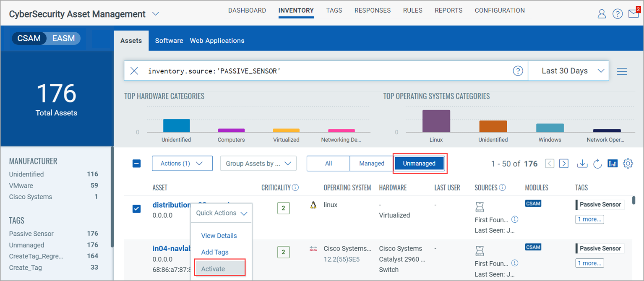Screen dimensions: 644x281
Task: Toggle the graph view icon
Action: pos(613,164)
